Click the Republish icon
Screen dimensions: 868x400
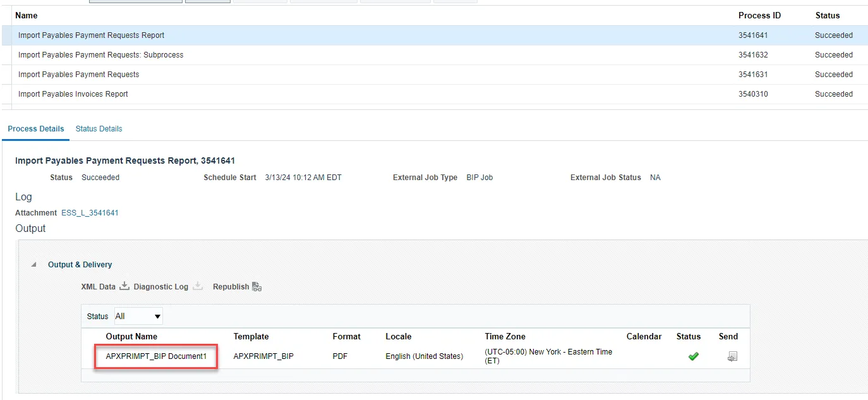tap(256, 287)
